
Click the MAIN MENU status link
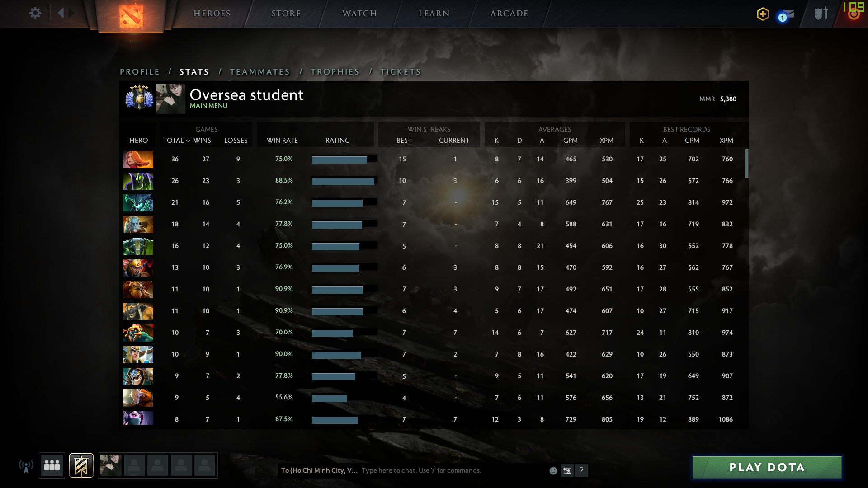208,106
